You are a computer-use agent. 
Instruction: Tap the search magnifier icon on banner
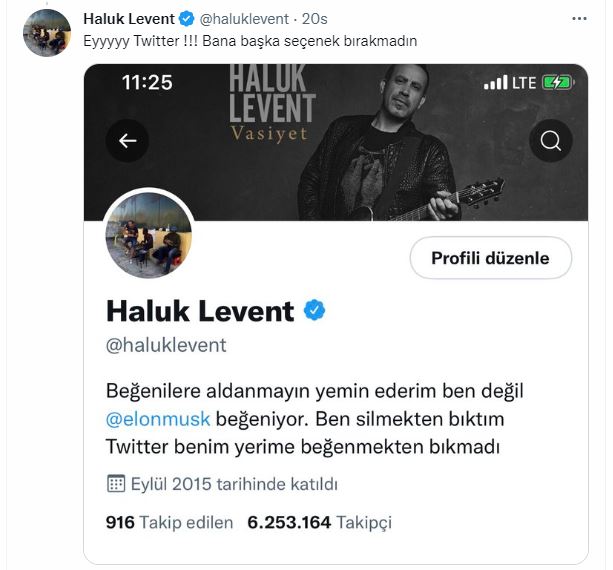(551, 141)
